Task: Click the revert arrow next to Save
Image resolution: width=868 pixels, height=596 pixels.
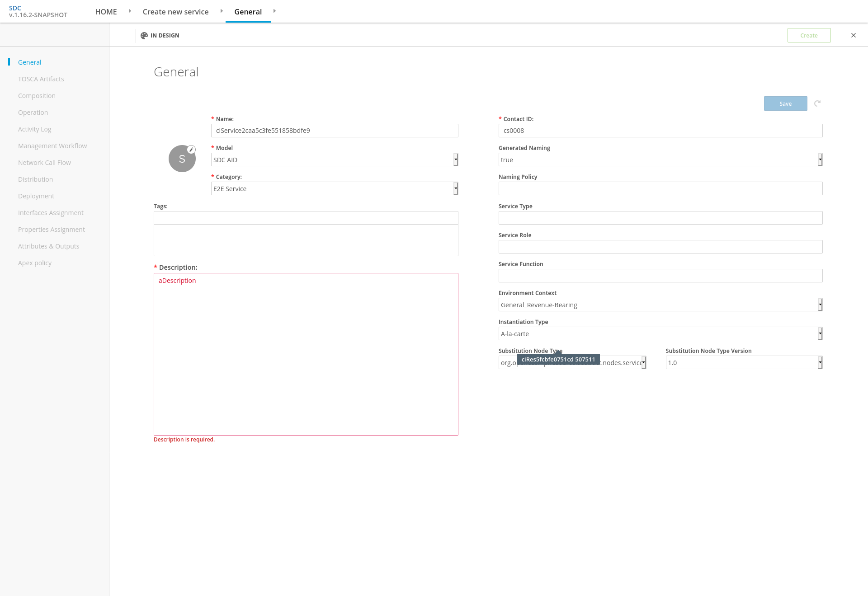Action: (x=817, y=103)
